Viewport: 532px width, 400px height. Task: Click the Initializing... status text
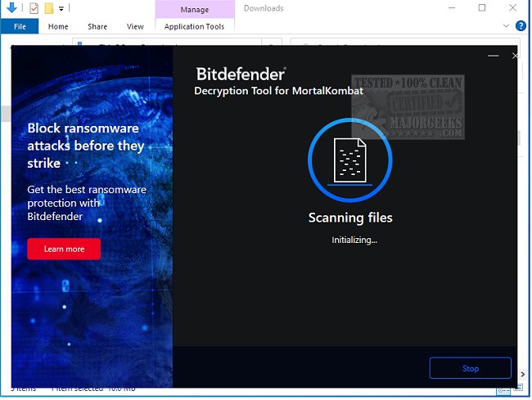354,240
